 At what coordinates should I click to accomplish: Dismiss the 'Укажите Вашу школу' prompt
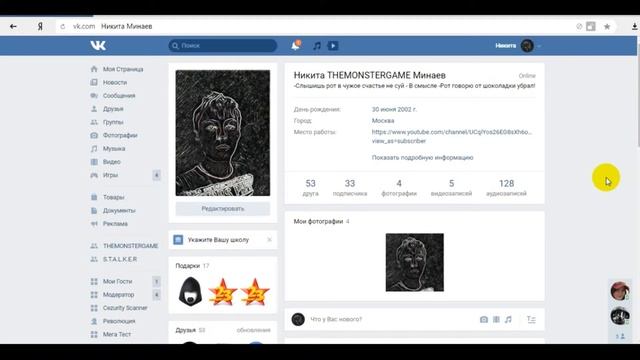click(x=269, y=240)
